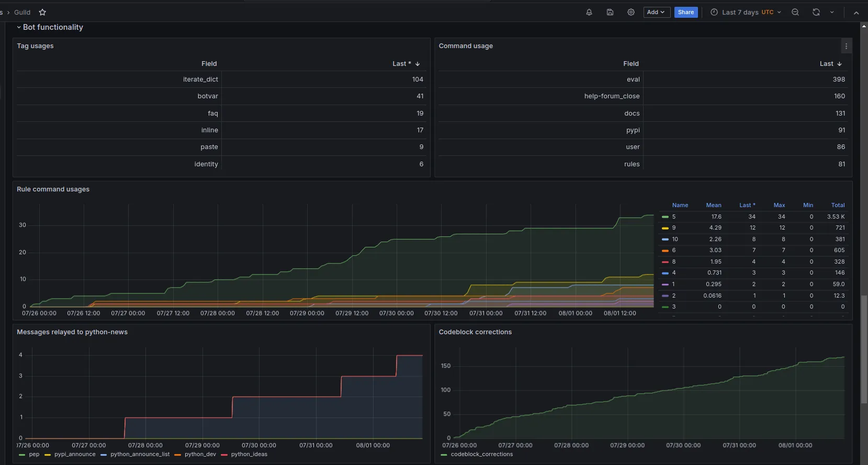Toggle series 5 in Rule command legend

tap(674, 217)
